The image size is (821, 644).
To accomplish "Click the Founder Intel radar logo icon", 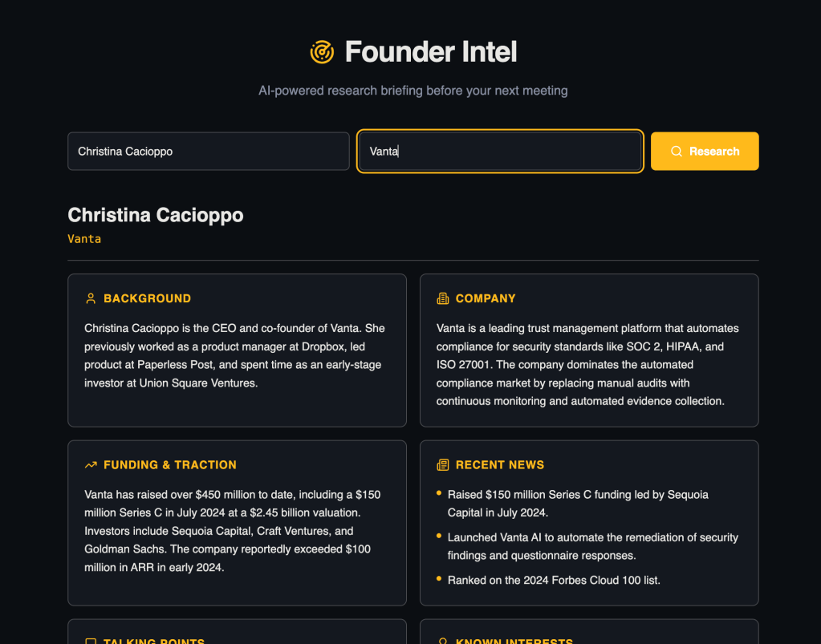I will tap(322, 52).
